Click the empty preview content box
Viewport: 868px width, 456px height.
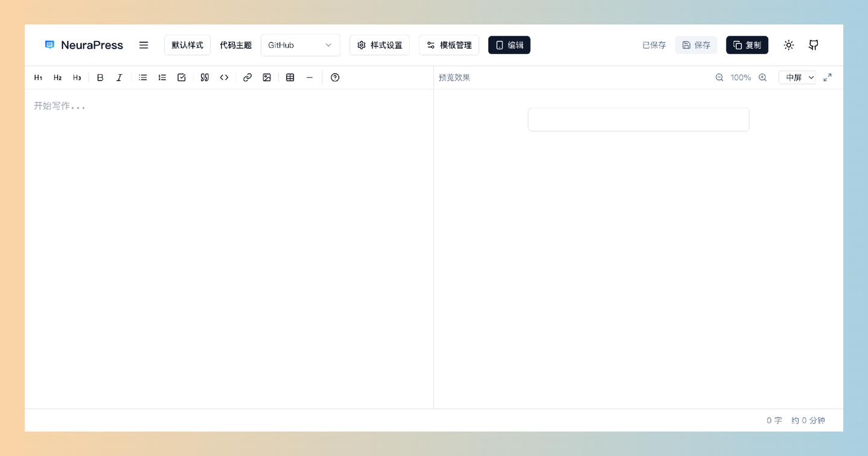(x=638, y=120)
